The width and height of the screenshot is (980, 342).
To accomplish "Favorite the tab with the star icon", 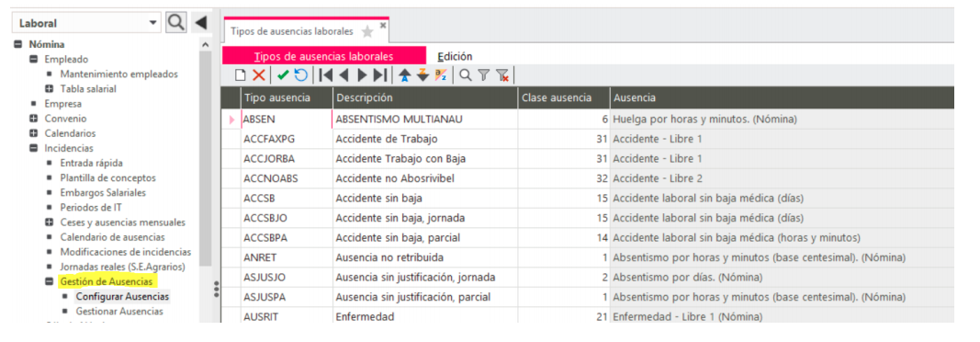I will pos(367,32).
